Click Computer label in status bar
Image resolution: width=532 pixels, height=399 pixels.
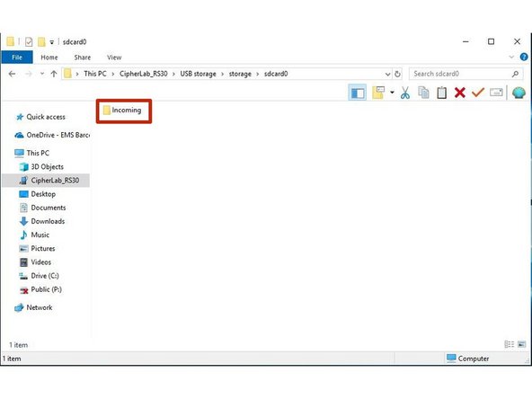(474, 359)
